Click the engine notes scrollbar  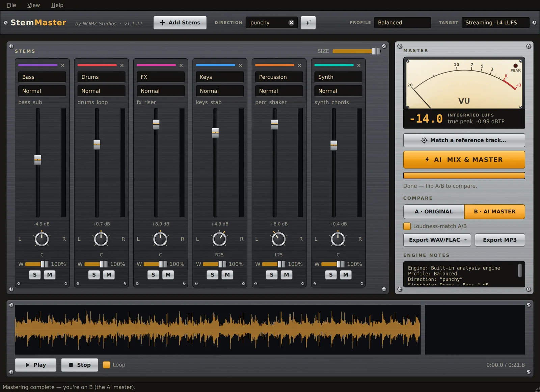point(520,270)
